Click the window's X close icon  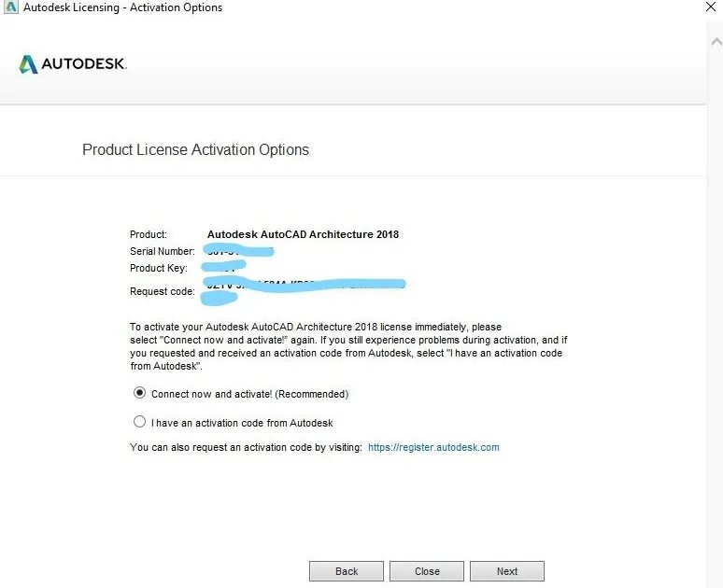[713, 6]
